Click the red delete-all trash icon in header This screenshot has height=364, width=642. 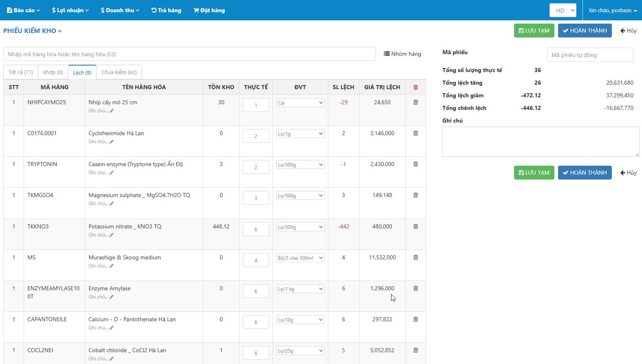pos(416,87)
